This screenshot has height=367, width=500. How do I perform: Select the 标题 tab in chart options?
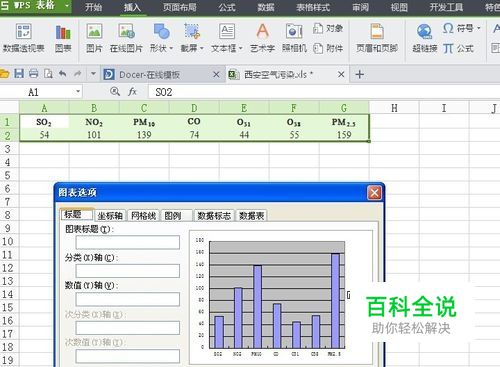[76, 214]
